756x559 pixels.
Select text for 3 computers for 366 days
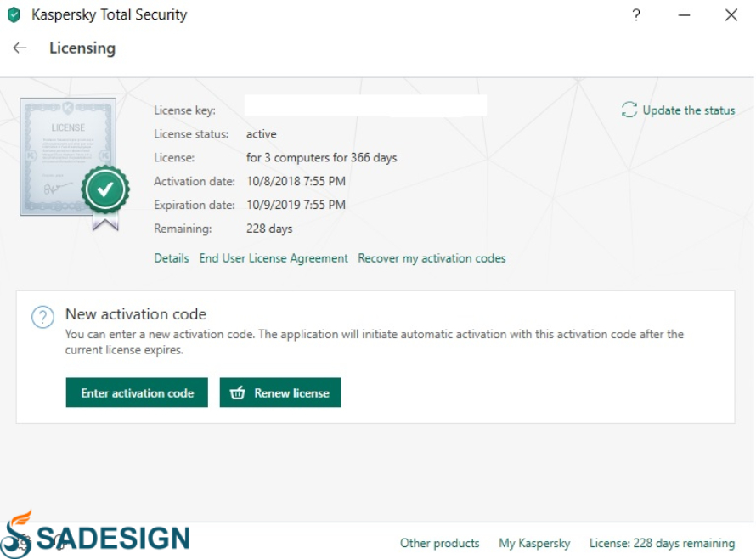(x=322, y=158)
